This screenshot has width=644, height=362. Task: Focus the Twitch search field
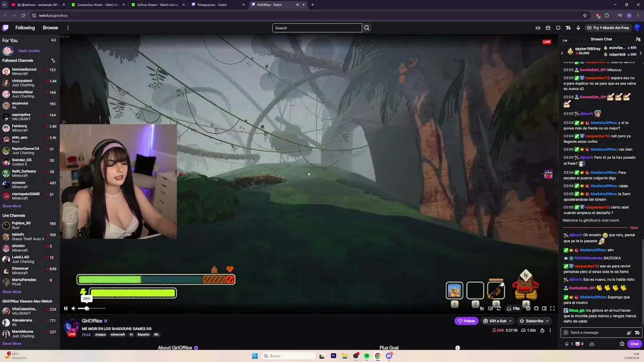317,28
